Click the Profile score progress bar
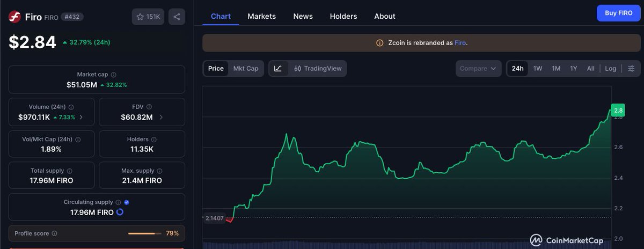The height and width of the screenshot is (249, 644). (x=145, y=233)
